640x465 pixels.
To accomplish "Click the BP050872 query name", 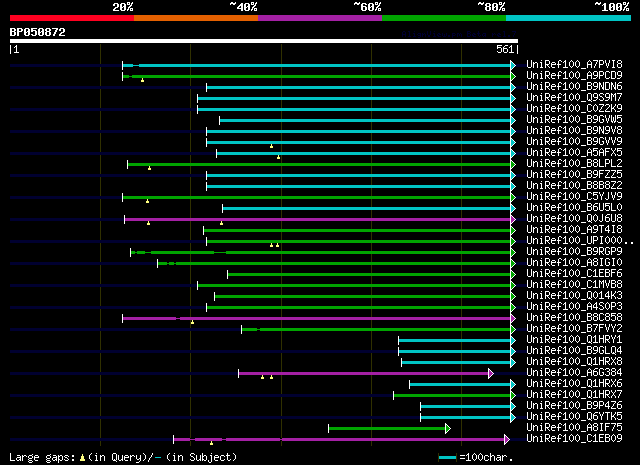I will tap(38, 32).
